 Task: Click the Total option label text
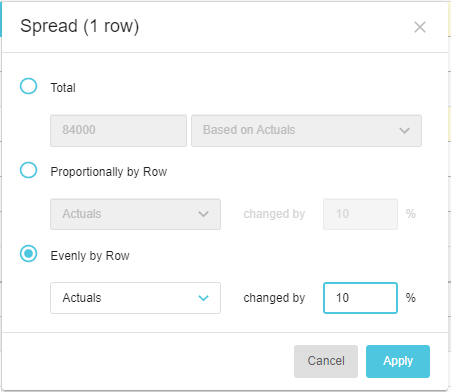pyautogui.click(x=63, y=88)
